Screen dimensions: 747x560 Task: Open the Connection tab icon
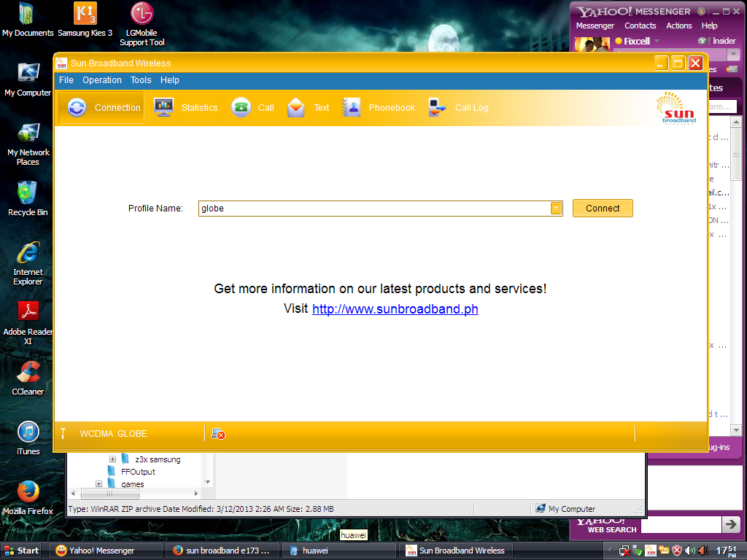[77, 107]
